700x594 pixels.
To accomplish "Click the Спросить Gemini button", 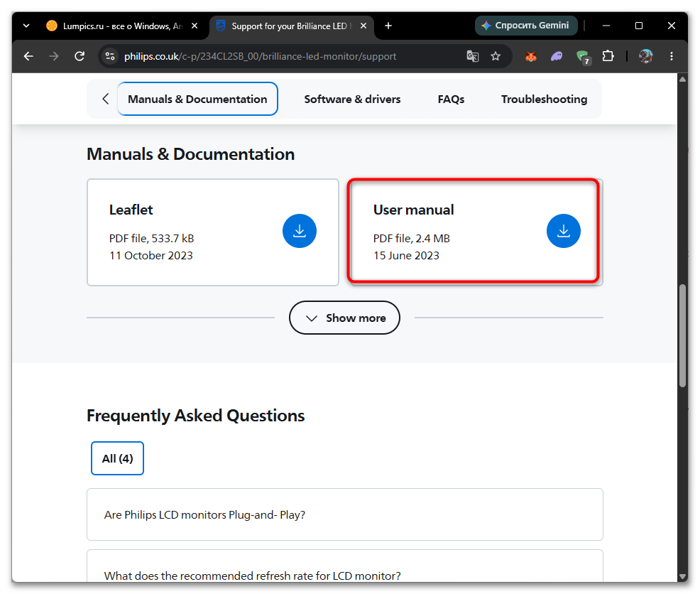I will click(526, 26).
